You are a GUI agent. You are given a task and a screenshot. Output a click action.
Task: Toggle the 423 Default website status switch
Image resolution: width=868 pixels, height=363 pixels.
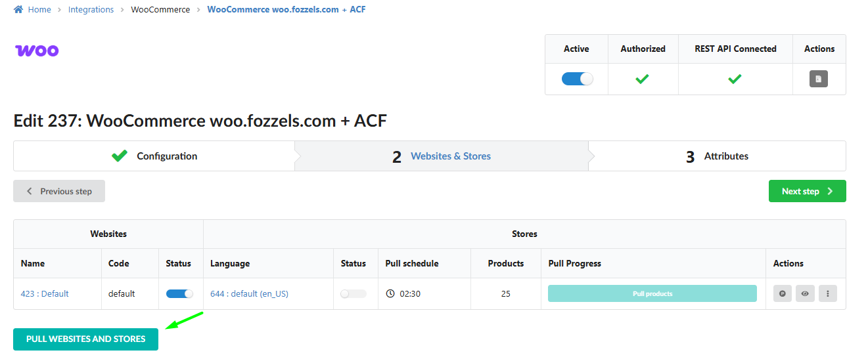tap(179, 293)
